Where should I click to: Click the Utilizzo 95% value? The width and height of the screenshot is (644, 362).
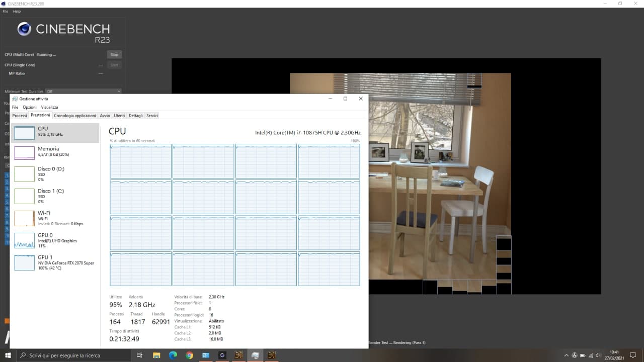tap(116, 305)
